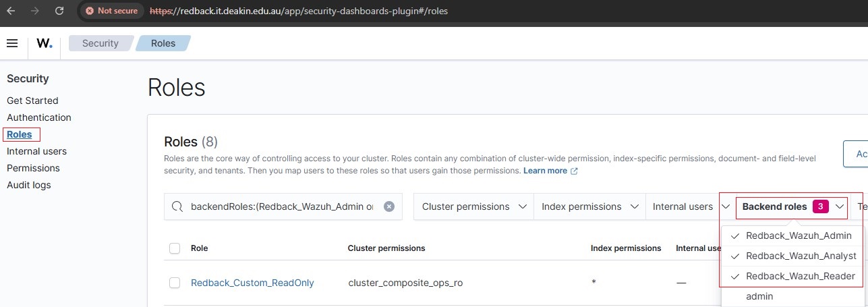Click the external link icon beside Learn more
The width and height of the screenshot is (868, 307).
tap(574, 171)
